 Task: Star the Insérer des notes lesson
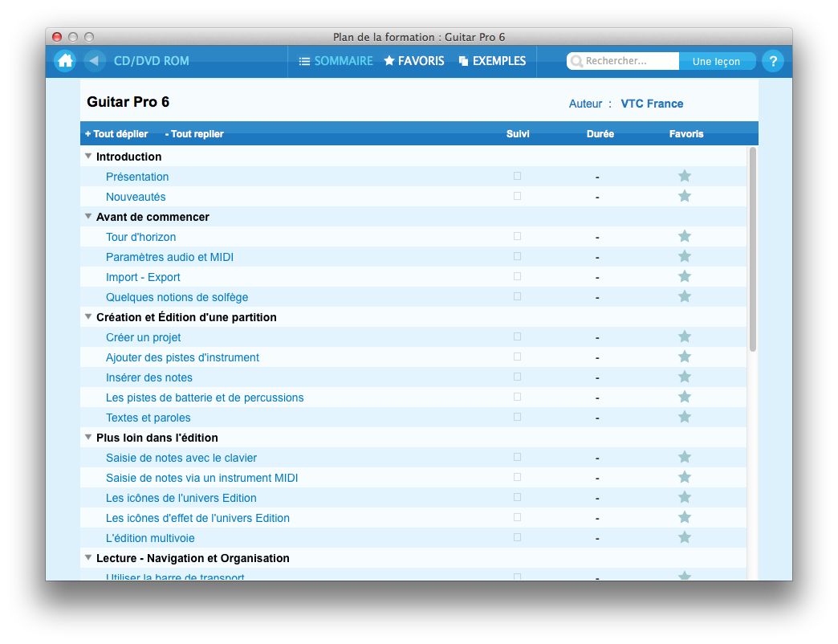[685, 377]
